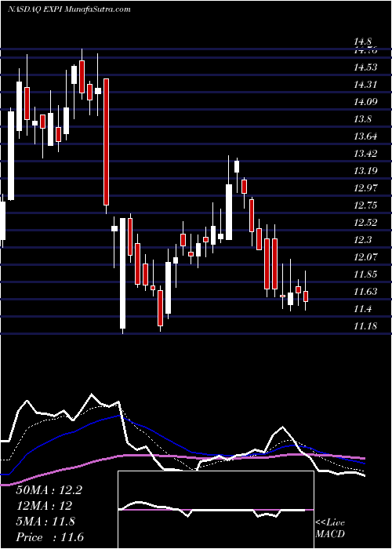This screenshot has width=392, height=549.
Task: Select the 14.09 price axis label
Action: point(365,102)
